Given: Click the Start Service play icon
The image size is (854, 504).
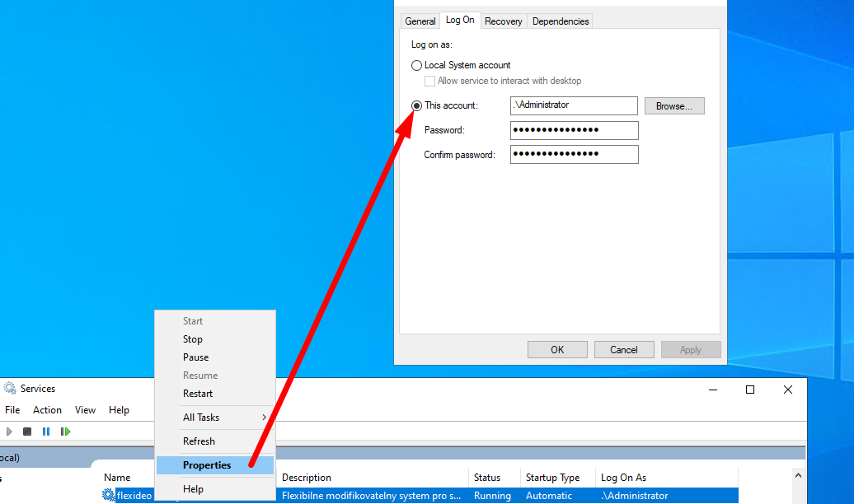Looking at the screenshot, I should point(9,432).
